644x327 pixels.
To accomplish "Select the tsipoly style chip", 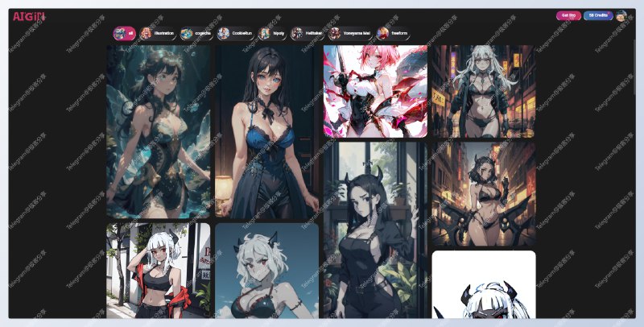I will click(x=272, y=33).
